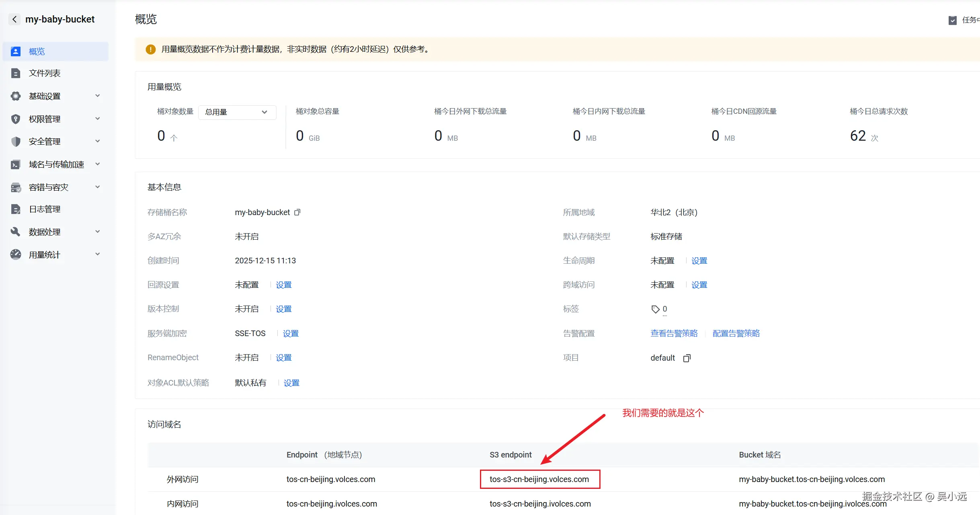The height and width of the screenshot is (515, 980).
Task: Enable RenameObject via its 设置 link
Action: pos(284,357)
